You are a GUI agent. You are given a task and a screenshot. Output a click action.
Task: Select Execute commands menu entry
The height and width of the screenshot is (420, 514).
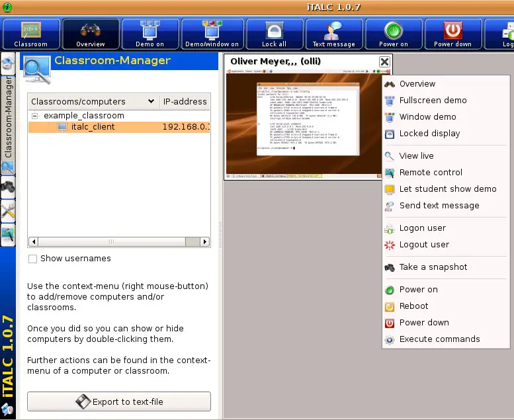click(446, 339)
